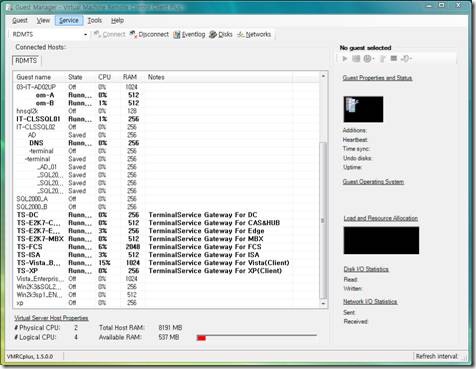476x369 pixels.
Task: Select the TS-DC guest row
Action: pyautogui.click(x=166, y=215)
